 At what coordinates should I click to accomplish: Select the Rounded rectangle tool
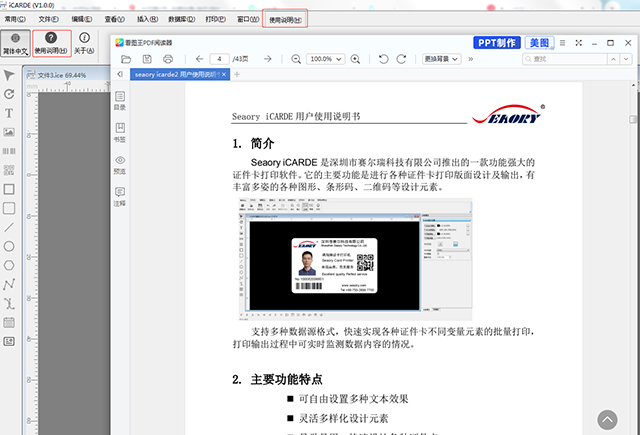(x=9, y=208)
